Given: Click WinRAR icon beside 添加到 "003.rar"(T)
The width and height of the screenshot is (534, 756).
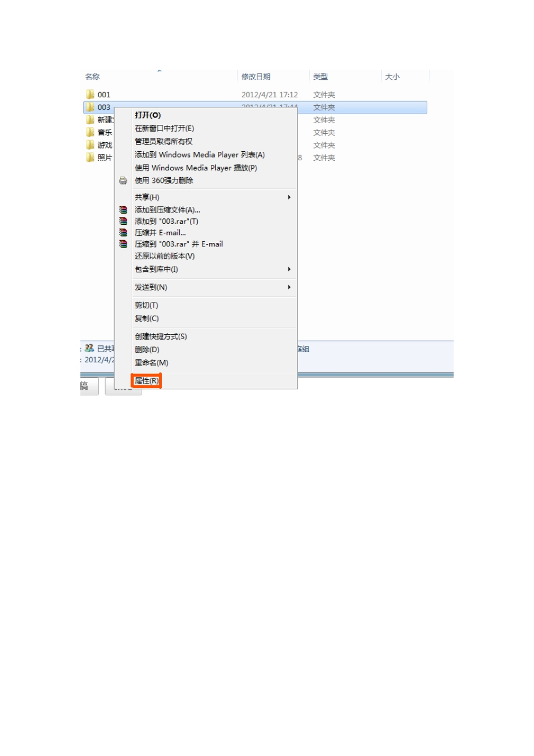Looking at the screenshot, I should [x=123, y=221].
